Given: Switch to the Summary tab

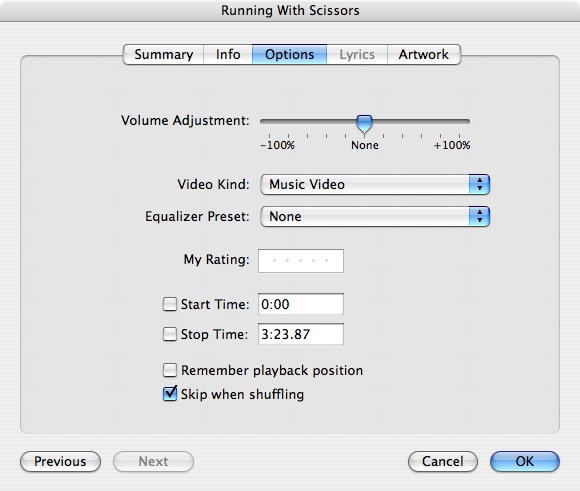Looking at the screenshot, I should [x=163, y=54].
